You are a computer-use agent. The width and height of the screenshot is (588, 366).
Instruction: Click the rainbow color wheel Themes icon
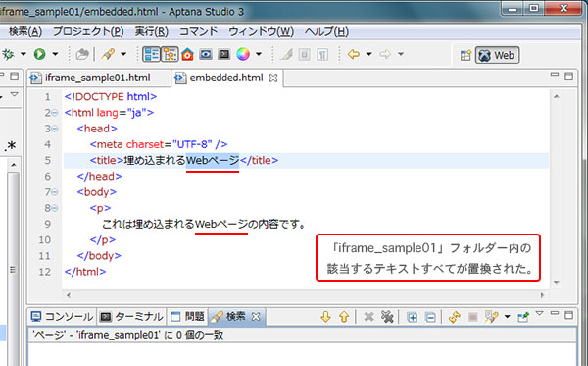tap(243, 54)
